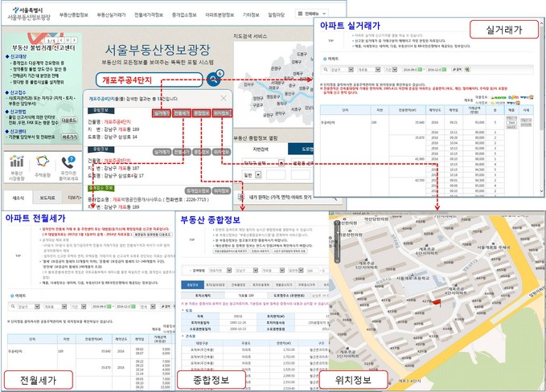Open 전월세가격정보 top menu
Screen dimensions: 546x392
(149, 15)
